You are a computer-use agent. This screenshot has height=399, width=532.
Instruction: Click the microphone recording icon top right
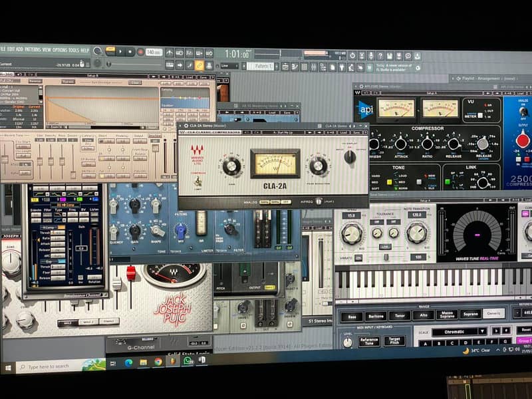pyautogui.click(x=371, y=55)
